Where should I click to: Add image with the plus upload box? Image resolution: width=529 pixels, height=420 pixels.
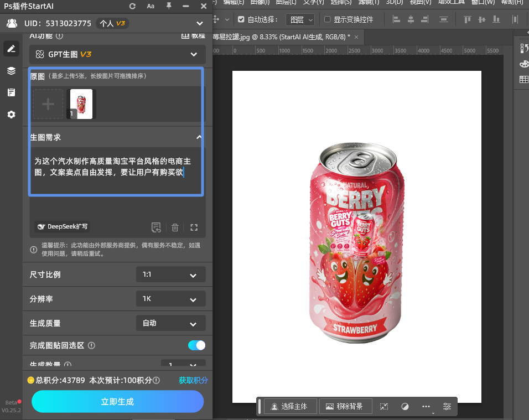pos(48,104)
